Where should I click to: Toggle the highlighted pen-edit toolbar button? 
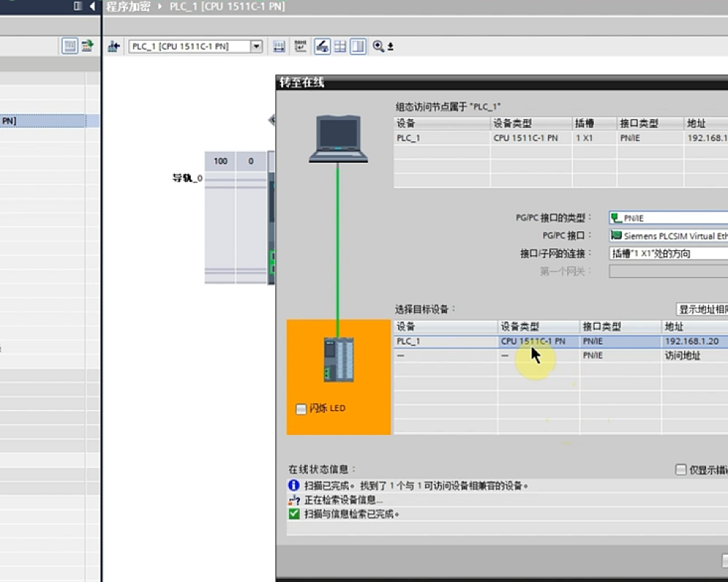[x=322, y=47]
